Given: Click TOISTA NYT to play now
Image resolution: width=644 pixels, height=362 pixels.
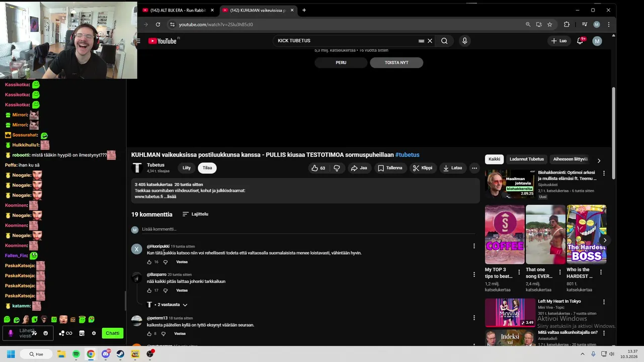Looking at the screenshot, I should coord(396,63).
